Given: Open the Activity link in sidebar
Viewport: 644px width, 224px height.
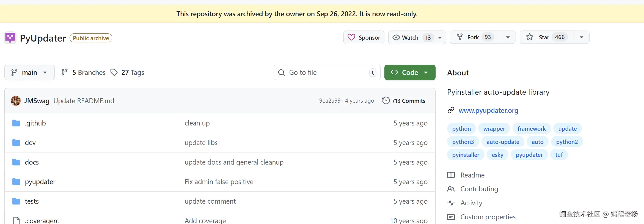Looking at the screenshot, I should point(471,203).
